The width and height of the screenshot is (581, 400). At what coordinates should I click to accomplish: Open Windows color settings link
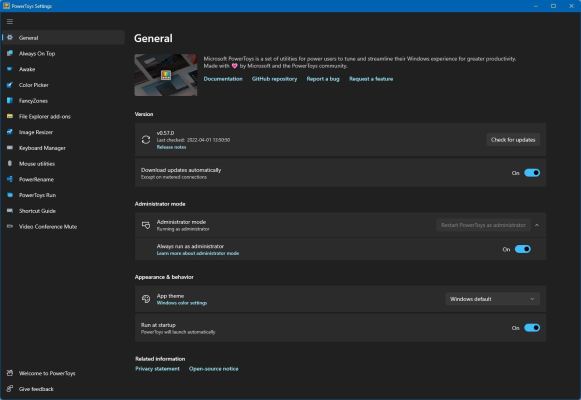click(x=182, y=303)
